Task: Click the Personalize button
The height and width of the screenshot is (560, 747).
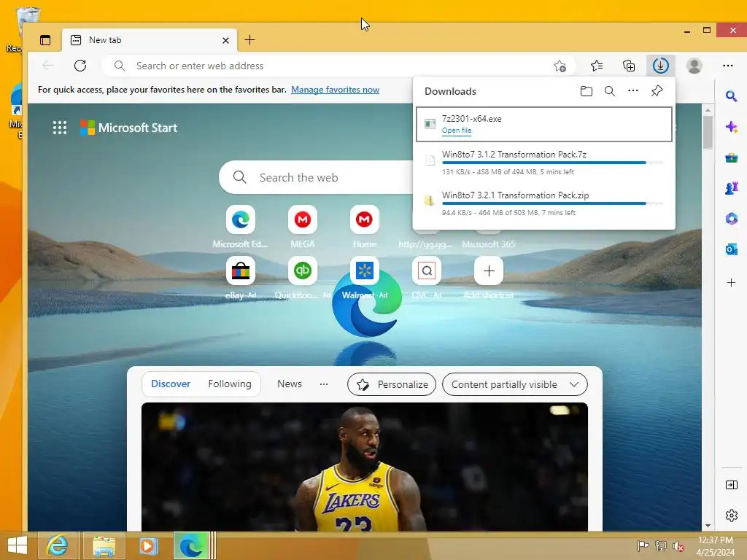Action: 392,384
